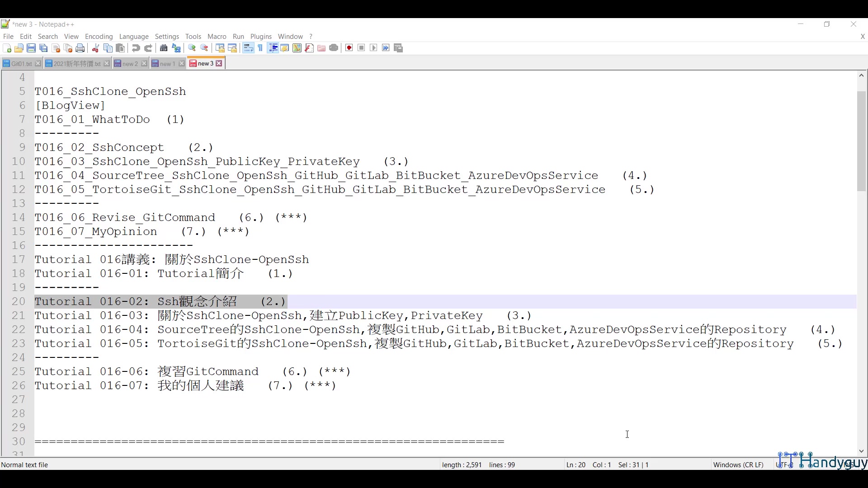Click the Undo arrow icon
Viewport: 868px width, 488px height.
[x=136, y=48]
